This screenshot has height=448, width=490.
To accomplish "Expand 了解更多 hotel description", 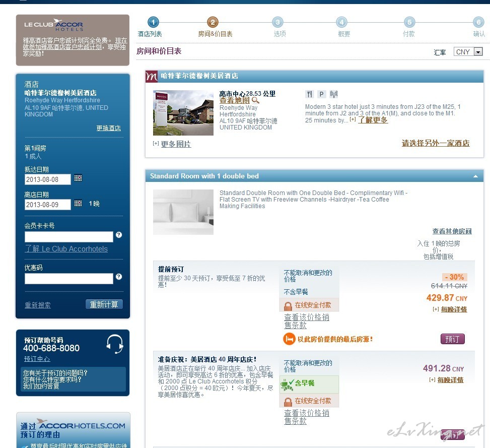I will click(x=373, y=120).
